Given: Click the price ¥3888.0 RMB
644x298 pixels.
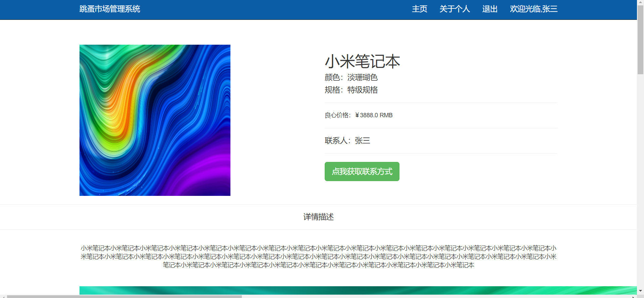Looking at the screenshot, I should pyautogui.click(x=374, y=115).
